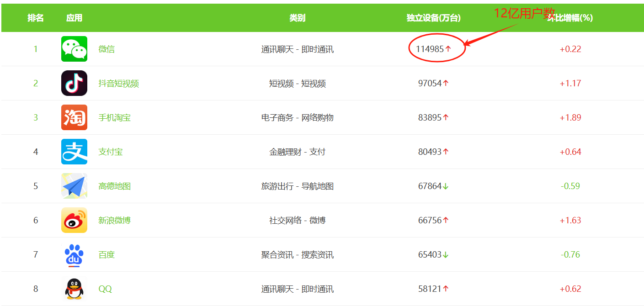Click the device count 65403
Image resolution: width=644 pixels, height=306 pixels.
(x=430, y=254)
